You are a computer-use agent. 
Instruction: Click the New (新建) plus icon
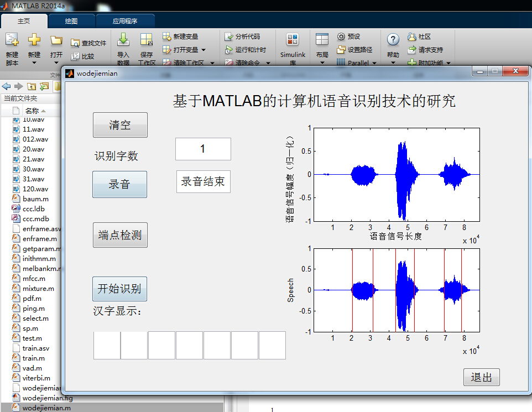click(34, 40)
